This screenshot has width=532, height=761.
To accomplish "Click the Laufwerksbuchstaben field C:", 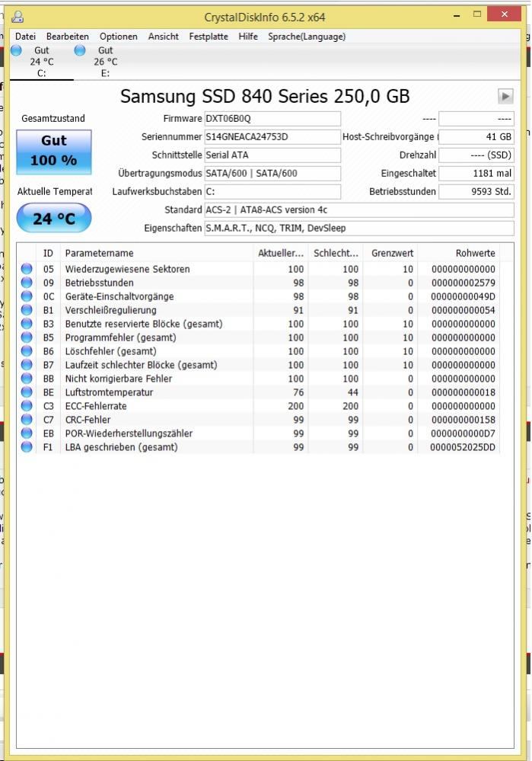I will point(272,192).
